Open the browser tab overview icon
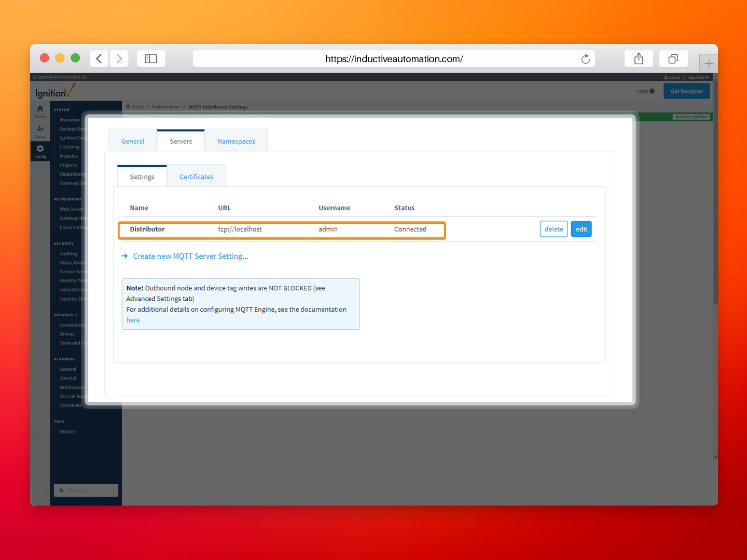The height and width of the screenshot is (560, 747). (x=673, y=59)
